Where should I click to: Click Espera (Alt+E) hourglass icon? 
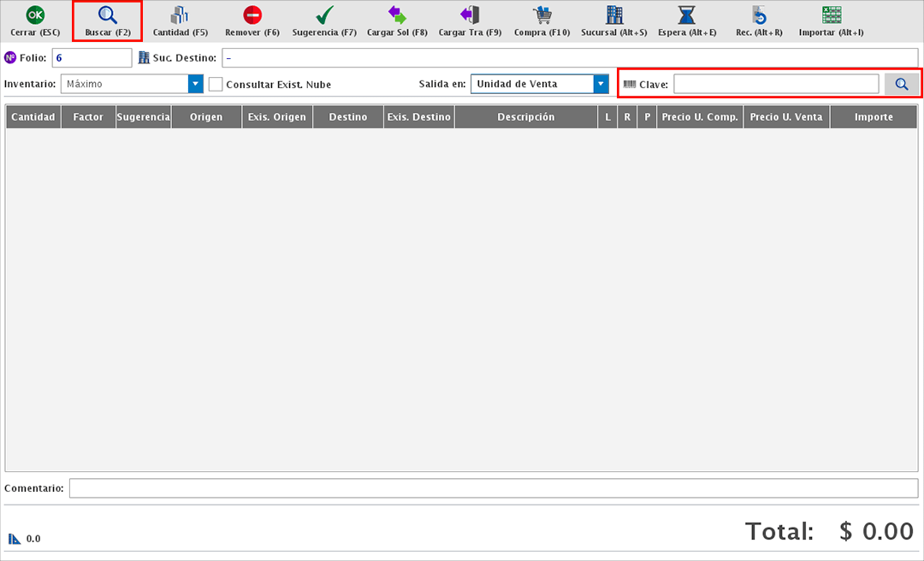(687, 15)
